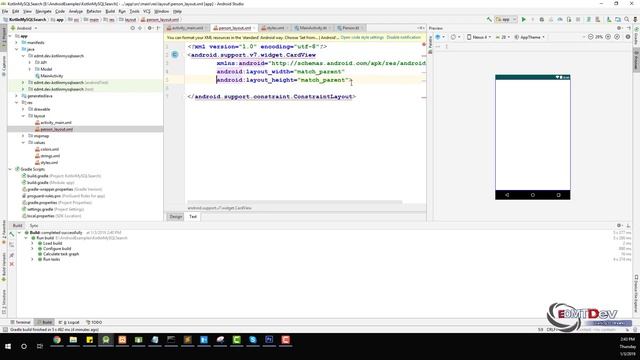
Task: Click Open code style settings link
Action: click(x=362, y=38)
